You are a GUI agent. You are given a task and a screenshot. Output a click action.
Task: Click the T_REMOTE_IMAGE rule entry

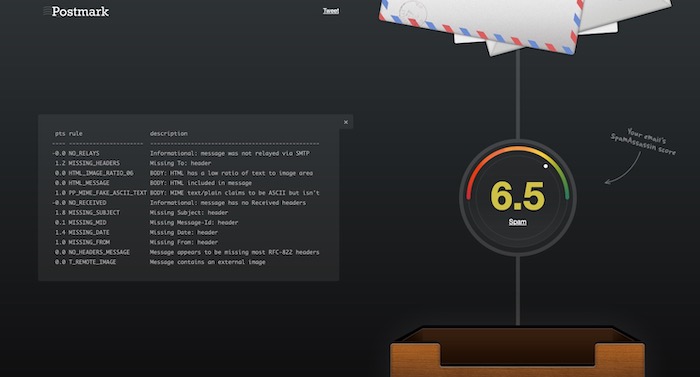coord(92,262)
